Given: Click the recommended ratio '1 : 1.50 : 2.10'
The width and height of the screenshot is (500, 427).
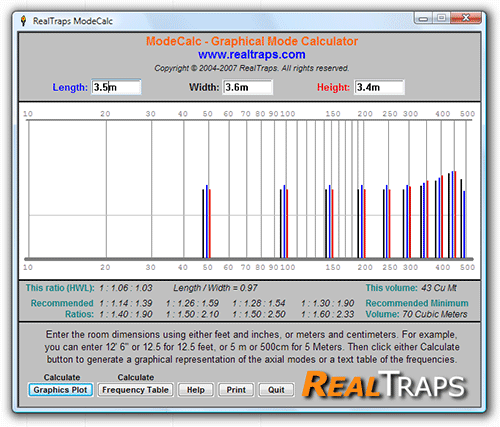Looking at the screenshot, I should pos(192,314).
